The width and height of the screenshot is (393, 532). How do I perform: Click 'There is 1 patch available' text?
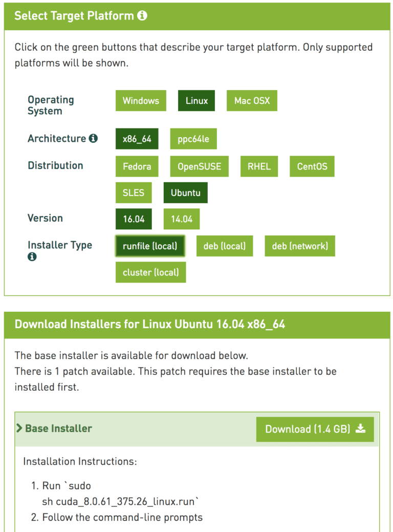click(75, 372)
